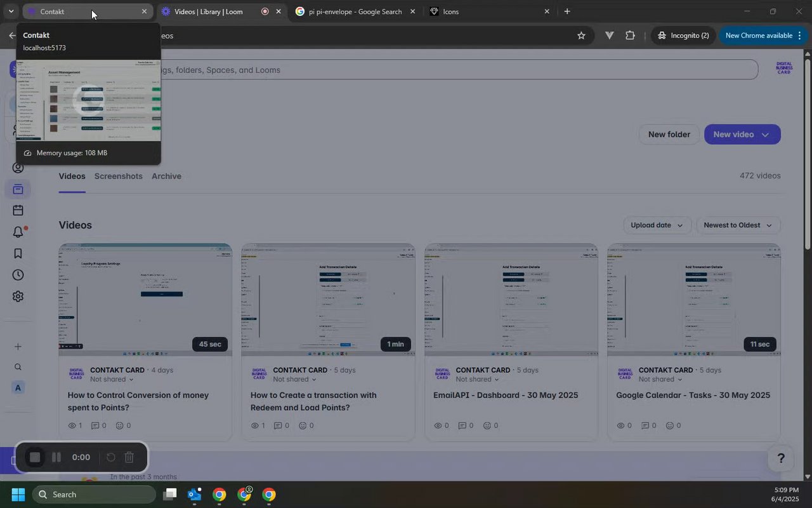Switch to the Contakt browser tab
Image resolution: width=812 pixels, height=508 pixels.
click(87, 11)
